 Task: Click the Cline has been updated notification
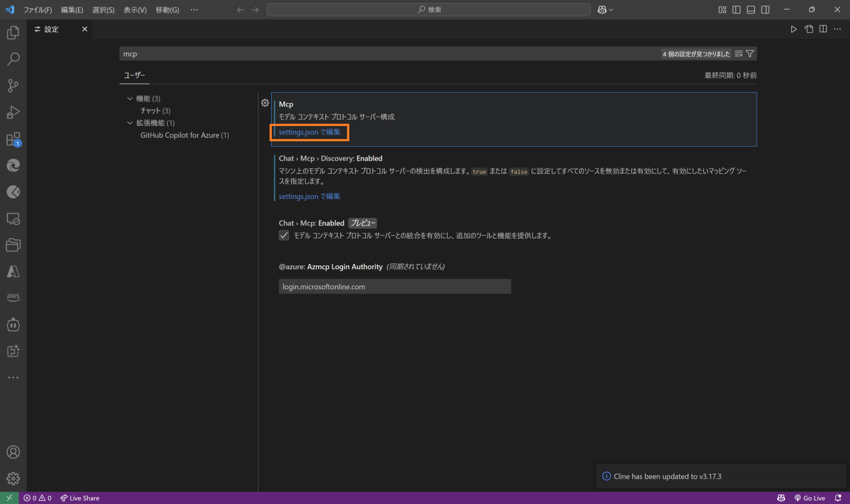(721, 476)
